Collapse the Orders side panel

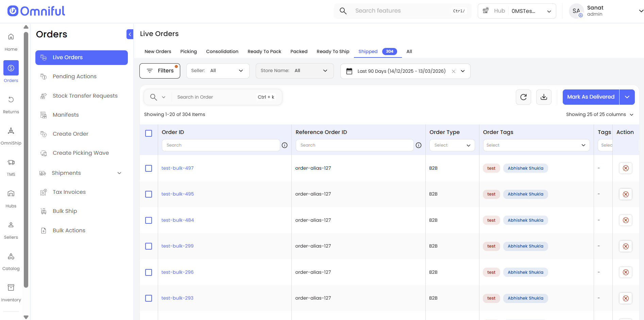tap(130, 34)
